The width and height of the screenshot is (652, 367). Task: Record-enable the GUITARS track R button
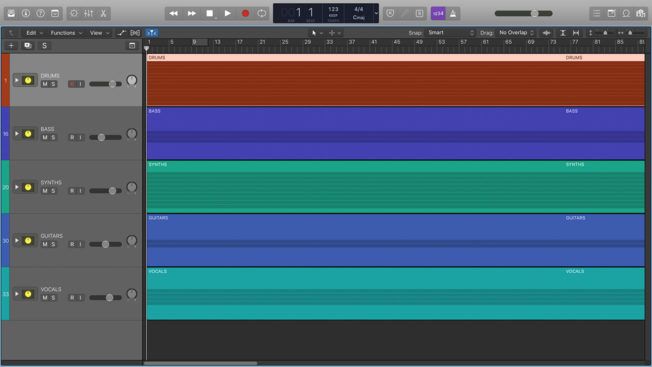72,244
